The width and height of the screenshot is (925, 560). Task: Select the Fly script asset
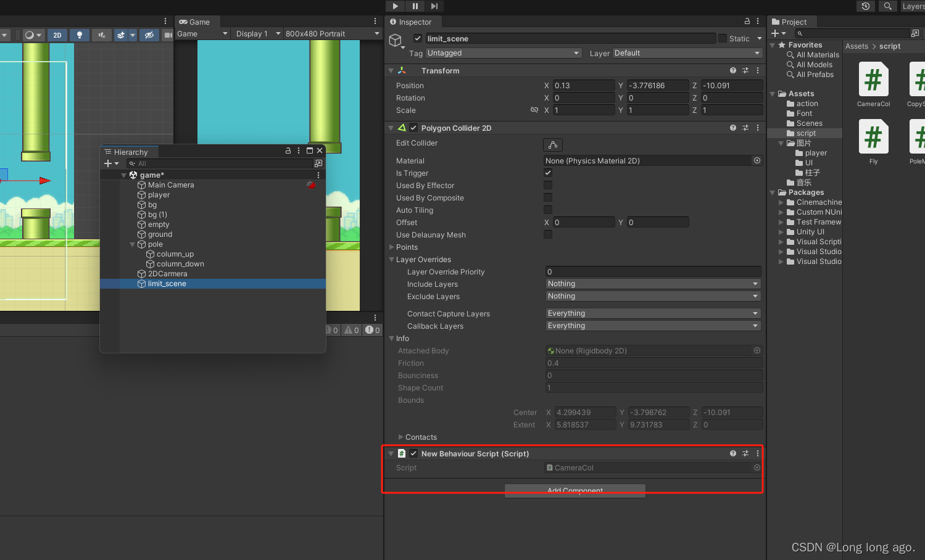873,142
